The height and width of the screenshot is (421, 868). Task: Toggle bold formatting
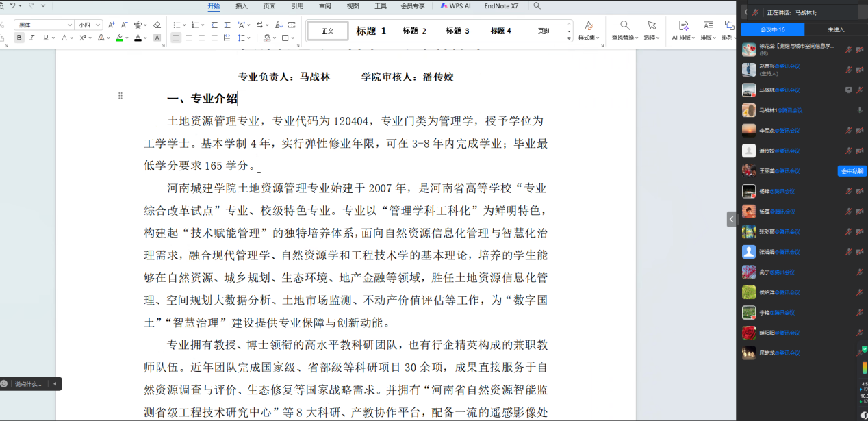19,38
